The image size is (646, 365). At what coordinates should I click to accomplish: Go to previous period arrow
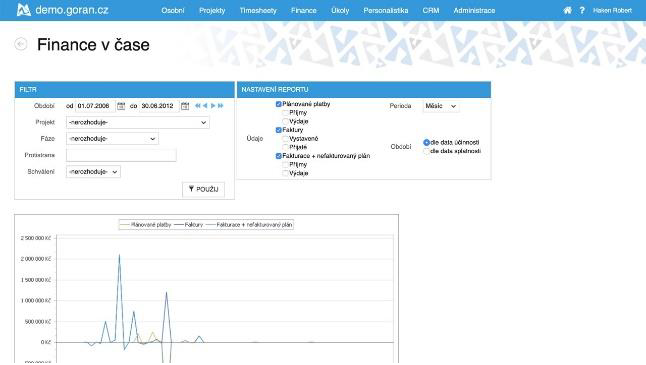click(205, 106)
